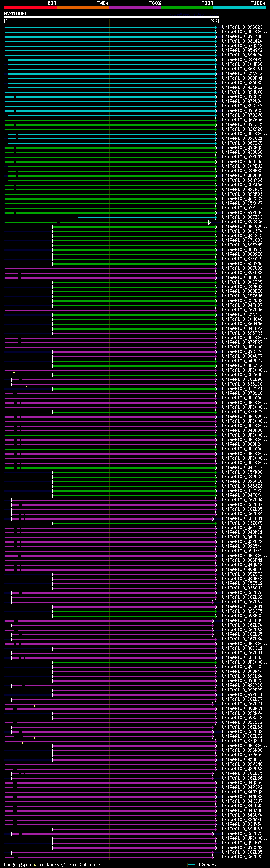Select the UniRef100_Q29K63 label
This screenshot has height=868, width=270.
tap(242, 769)
